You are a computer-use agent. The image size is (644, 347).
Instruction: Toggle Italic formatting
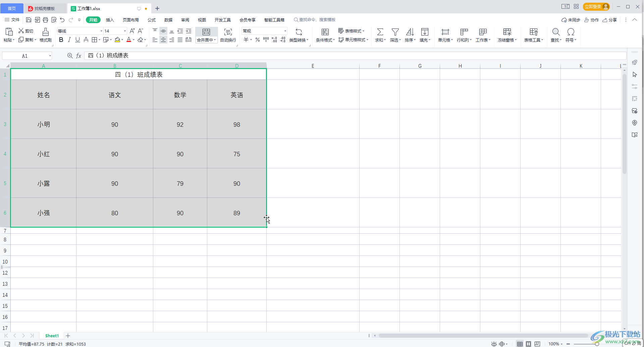69,40
